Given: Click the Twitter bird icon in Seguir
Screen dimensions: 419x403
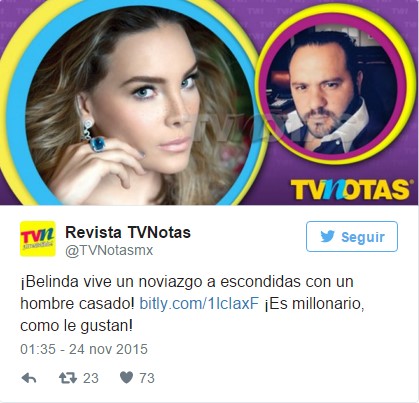Looking at the screenshot, I should (x=327, y=237).
